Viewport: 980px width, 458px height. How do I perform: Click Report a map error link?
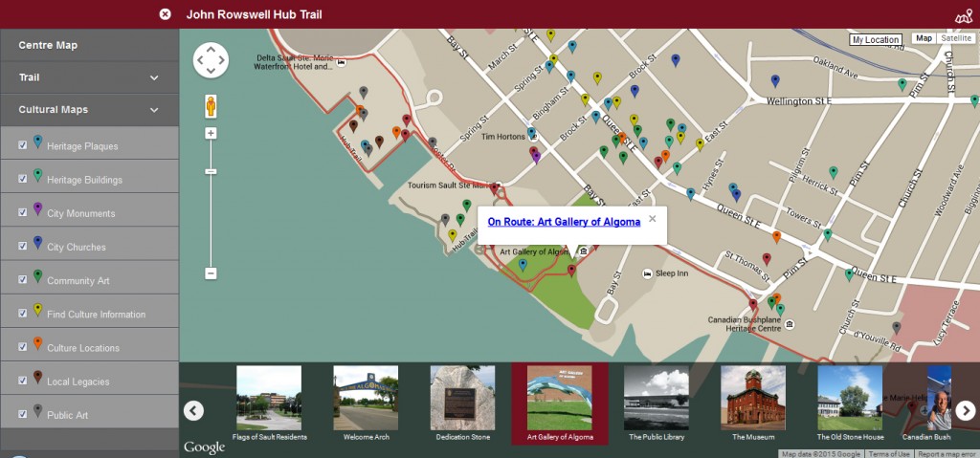click(x=947, y=454)
